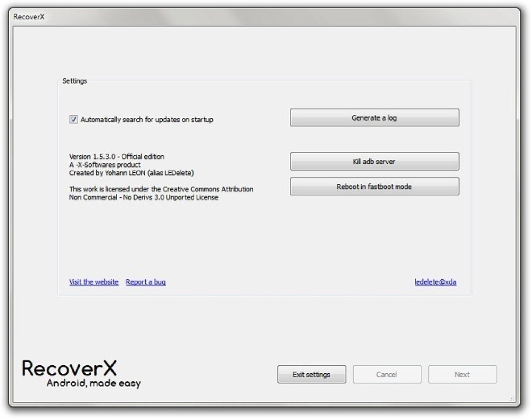Click the window resize grip in the corner

(x=512, y=398)
